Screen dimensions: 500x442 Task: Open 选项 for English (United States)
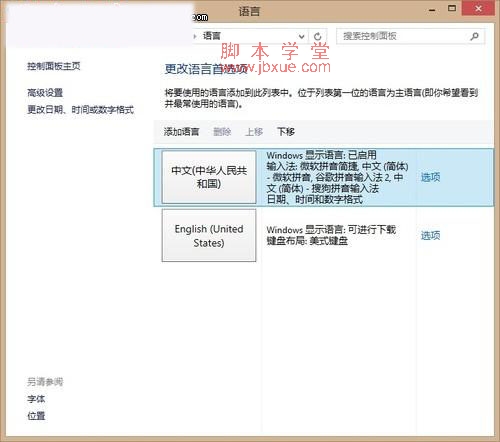(x=430, y=235)
